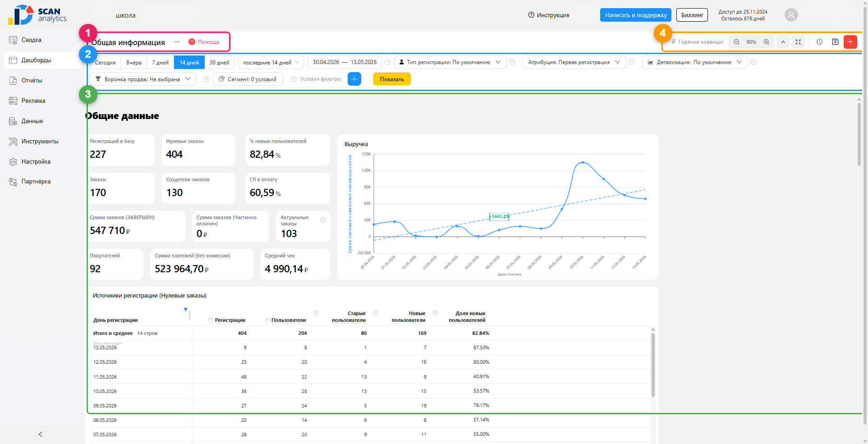
Task: Open help icon beside Регистрации column header
Action: (211, 320)
